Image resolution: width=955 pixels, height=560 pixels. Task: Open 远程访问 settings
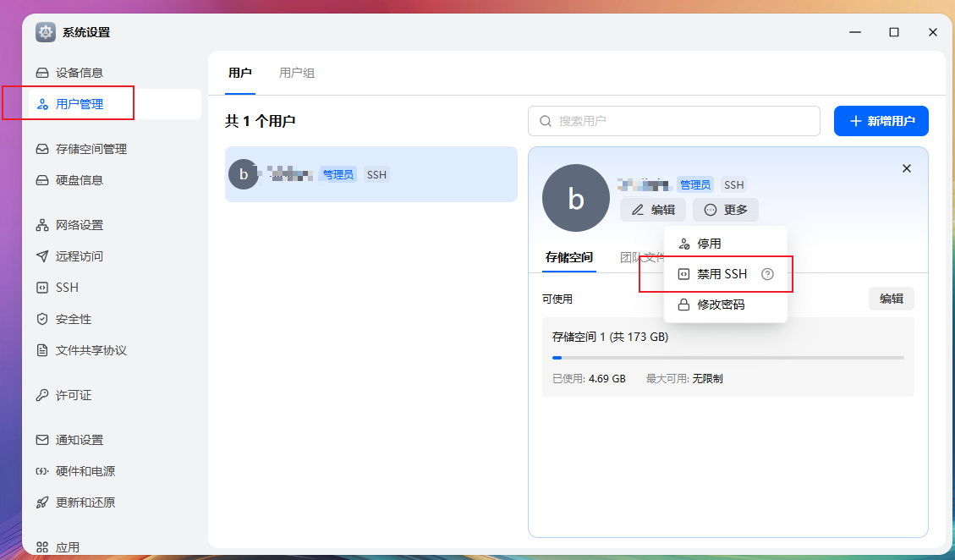69,256
